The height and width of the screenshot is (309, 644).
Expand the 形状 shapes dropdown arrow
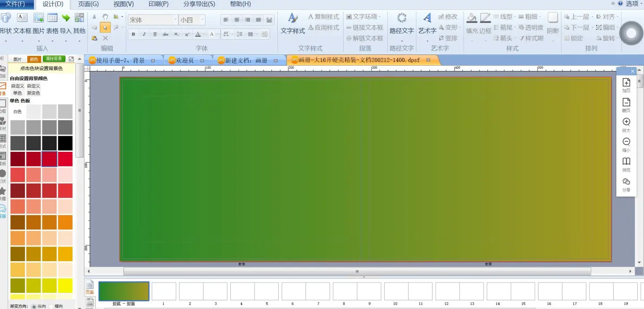click(x=6, y=41)
